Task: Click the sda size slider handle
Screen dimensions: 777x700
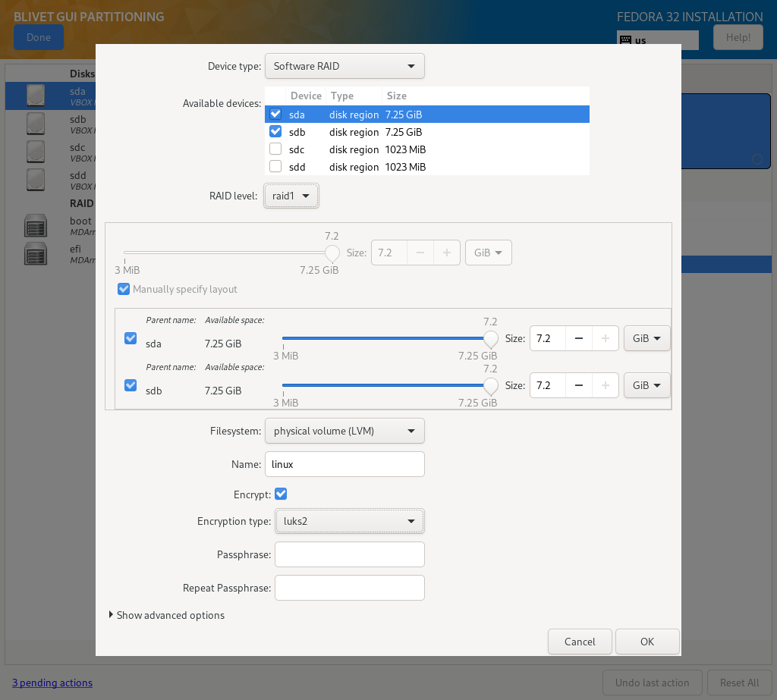Action: click(x=491, y=338)
